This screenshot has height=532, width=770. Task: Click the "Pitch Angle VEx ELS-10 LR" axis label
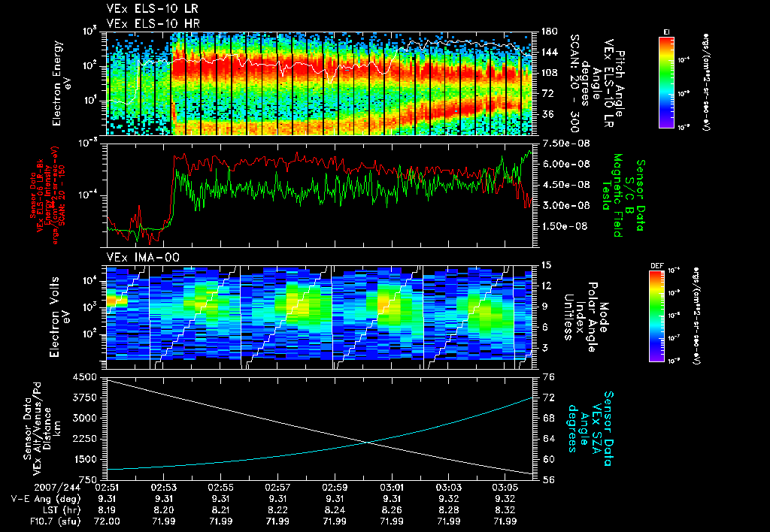[615, 83]
